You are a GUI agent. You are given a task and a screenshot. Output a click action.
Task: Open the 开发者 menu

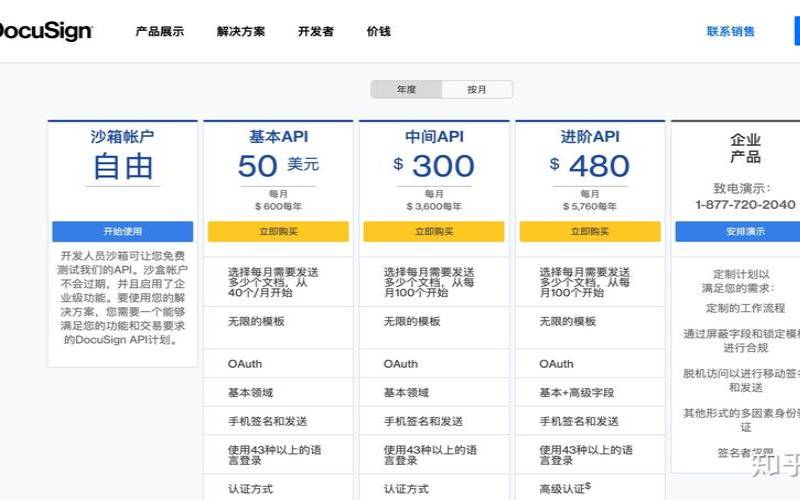click(316, 32)
